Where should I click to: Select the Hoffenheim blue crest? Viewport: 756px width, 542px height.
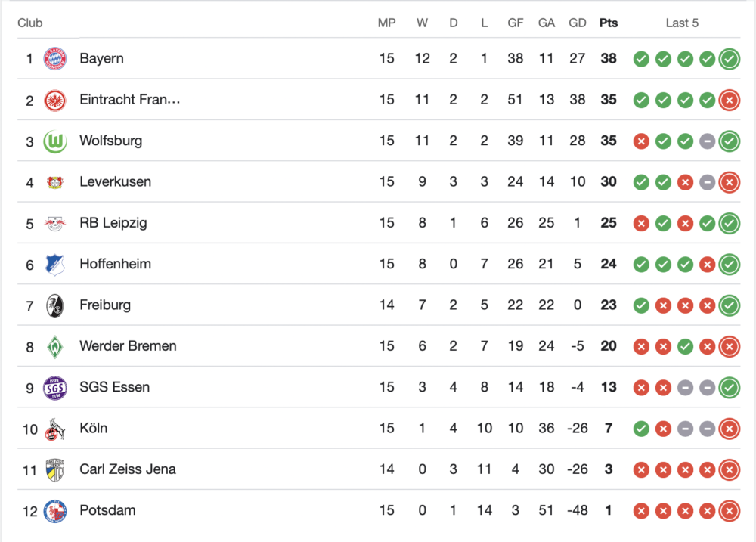(55, 264)
